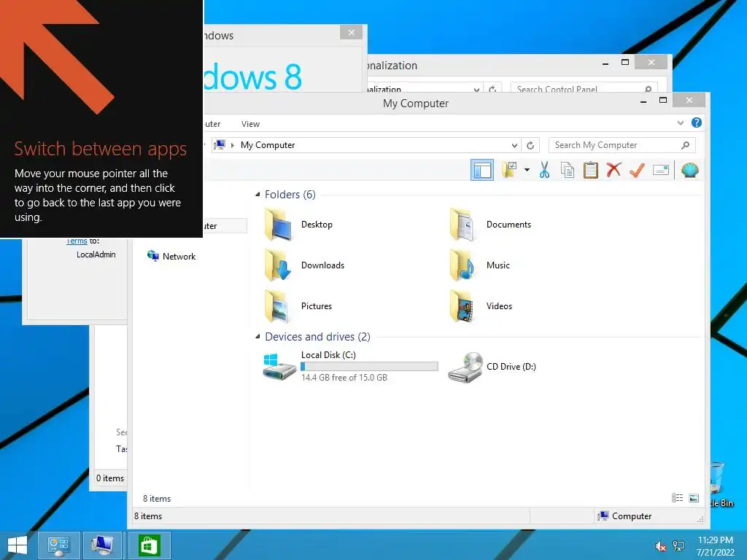Launch the Store from the taskbar
This screenshot has height=560, width=747.
(x=149, y=545)
